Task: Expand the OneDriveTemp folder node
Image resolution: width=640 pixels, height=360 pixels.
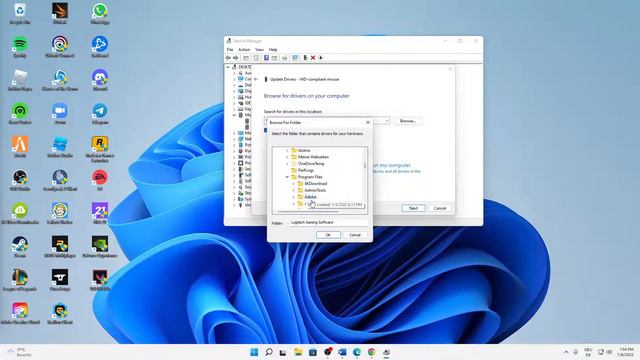Action: [x=287, y=164]
